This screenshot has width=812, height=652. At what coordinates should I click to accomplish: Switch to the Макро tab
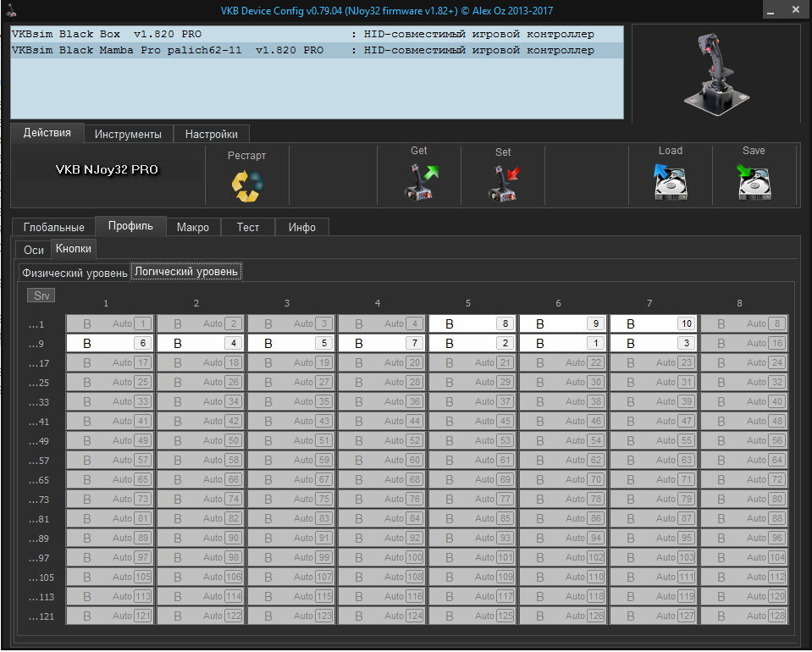193,227
